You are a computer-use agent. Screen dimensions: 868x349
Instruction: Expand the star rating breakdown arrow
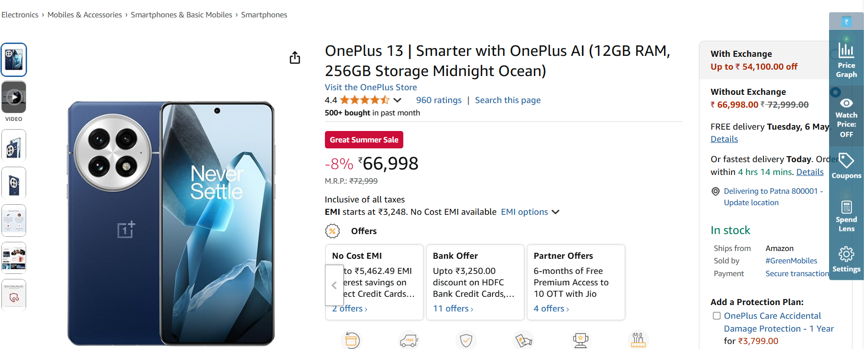pyautogui.click(x=397, y=100)
